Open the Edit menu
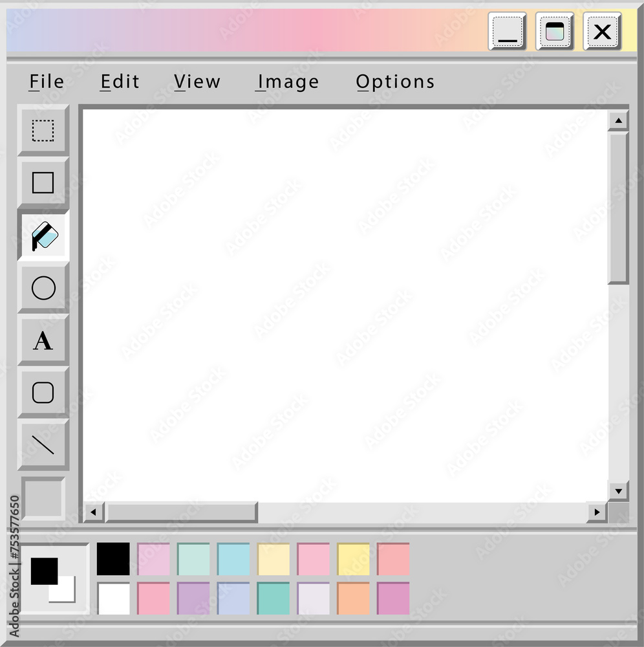 (120, 82)
